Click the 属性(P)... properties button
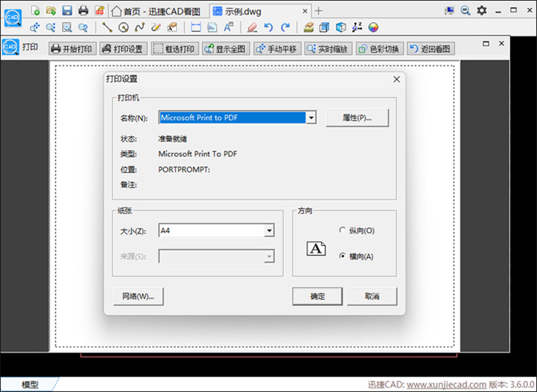The height and width of the screenshot is (392, 537). click(356, 118)
